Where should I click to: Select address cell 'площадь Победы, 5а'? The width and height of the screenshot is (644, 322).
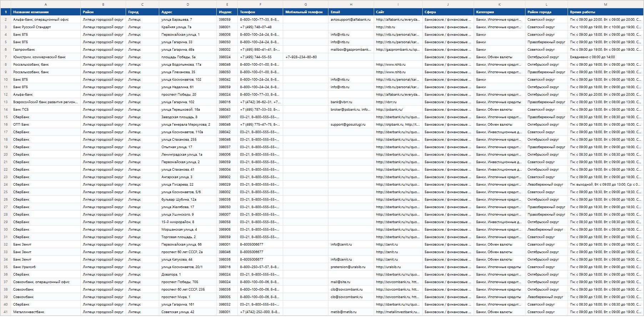pos(188,57)
